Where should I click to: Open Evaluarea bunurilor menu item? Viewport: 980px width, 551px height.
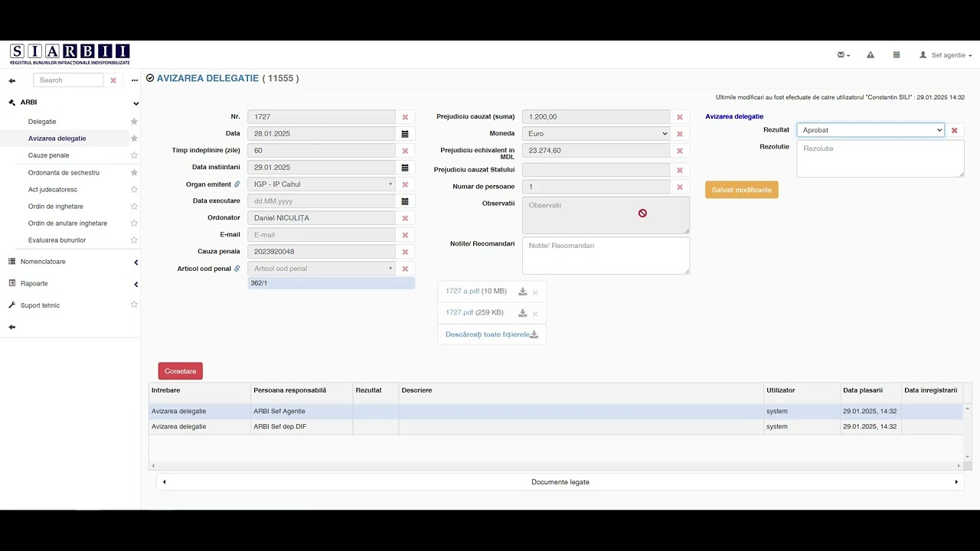[x=57, y=240]
